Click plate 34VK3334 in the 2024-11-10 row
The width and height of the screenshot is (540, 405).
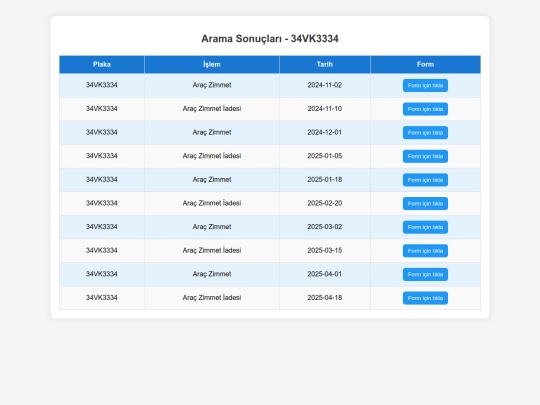(x=102, y=109)
